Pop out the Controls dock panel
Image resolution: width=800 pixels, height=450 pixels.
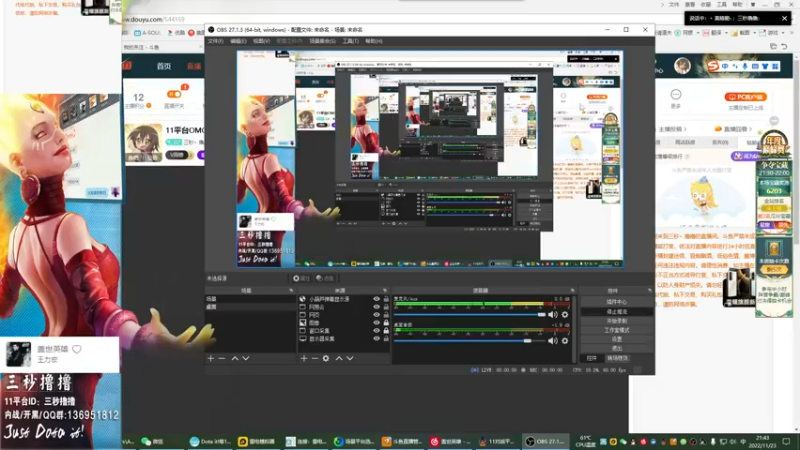(x=649, y=290)
